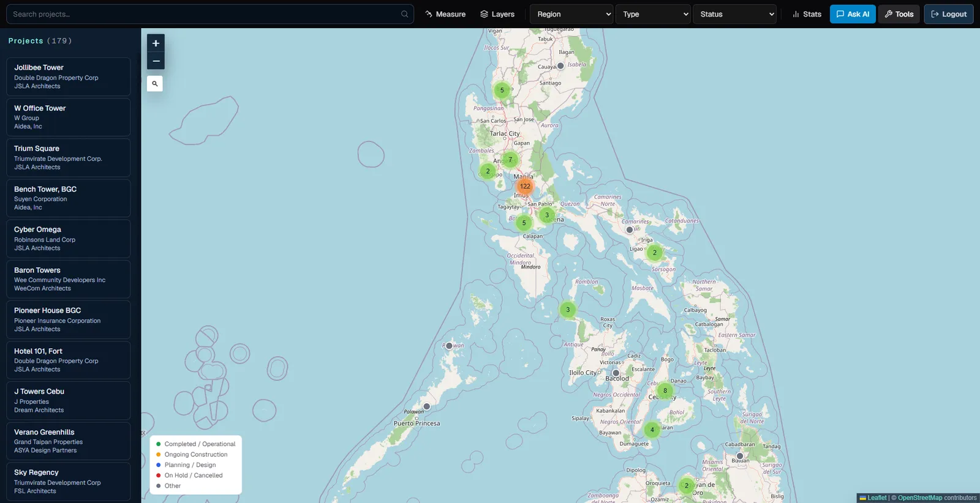Click the gray marker near Bacolod

click(616, 373)
